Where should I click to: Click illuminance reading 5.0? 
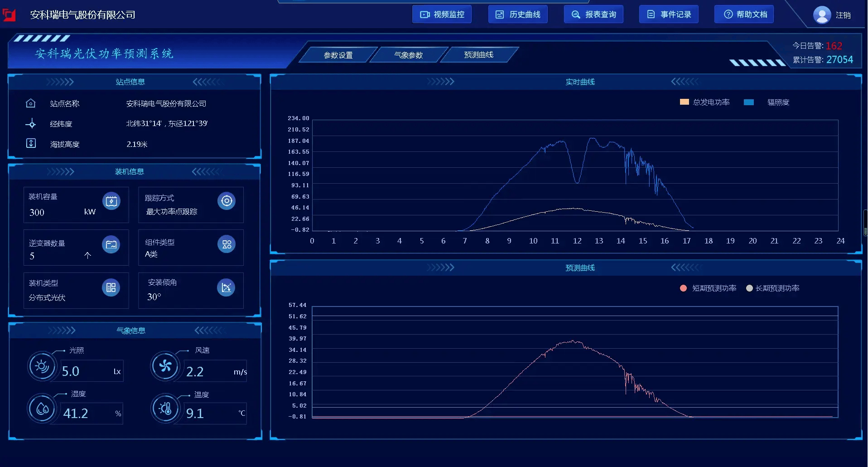click(x=70, y=371)
